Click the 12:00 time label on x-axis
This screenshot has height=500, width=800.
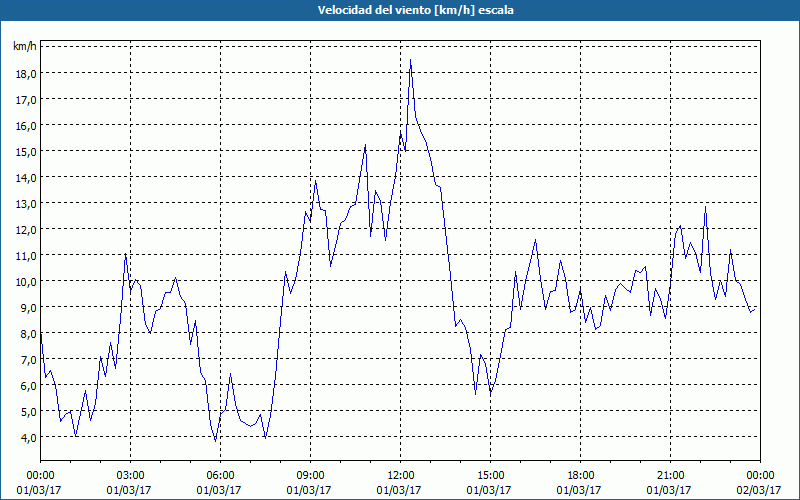pyautogui.click(x=401, y=476)
